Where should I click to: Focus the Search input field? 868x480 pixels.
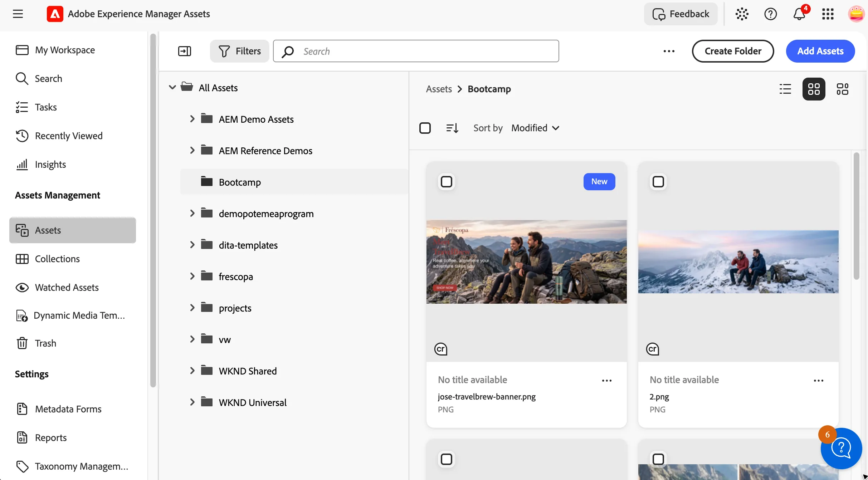416,51
